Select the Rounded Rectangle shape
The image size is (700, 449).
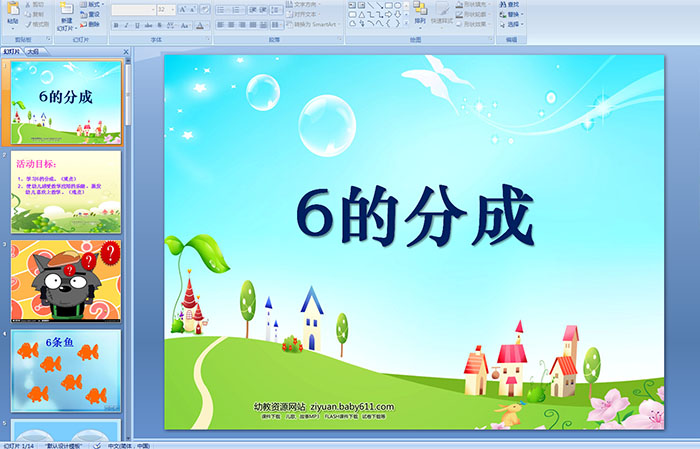coord(352,14)
